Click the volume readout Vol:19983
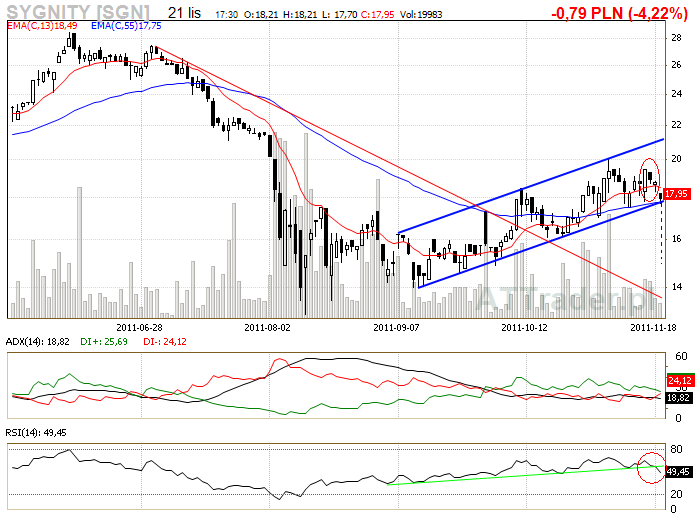Viewport: 700px width, 522px height. point(421,15)
